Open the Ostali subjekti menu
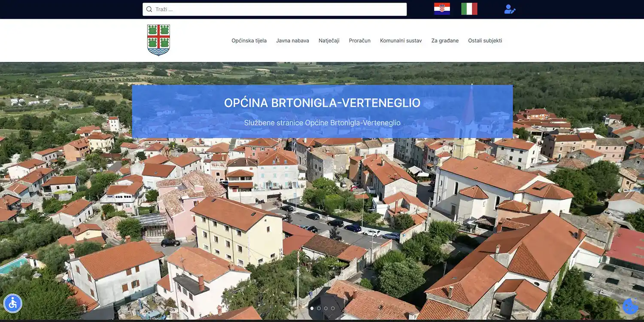Screen dimensions: 644x322 pyautogui.click(x=485, y=40)
